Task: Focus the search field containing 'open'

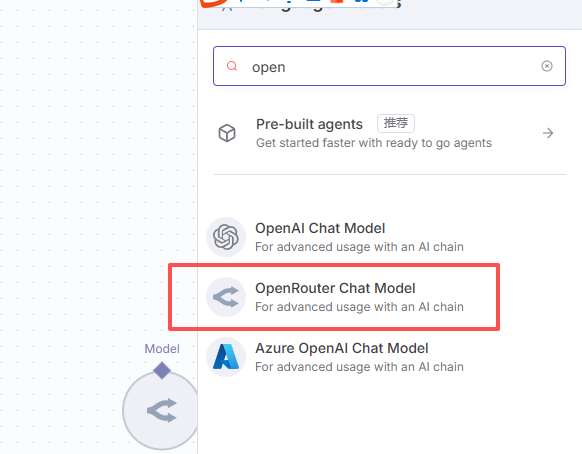Action: coord(389,66)
